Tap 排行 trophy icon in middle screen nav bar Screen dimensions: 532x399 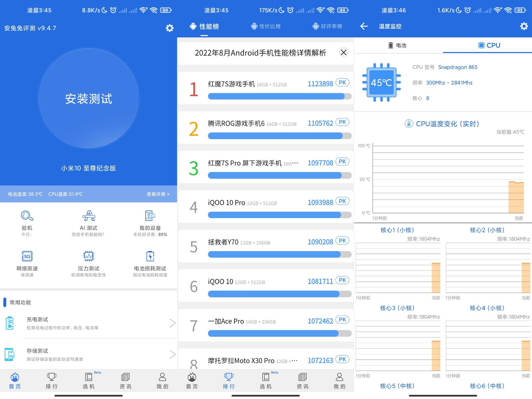pos(229,377)
